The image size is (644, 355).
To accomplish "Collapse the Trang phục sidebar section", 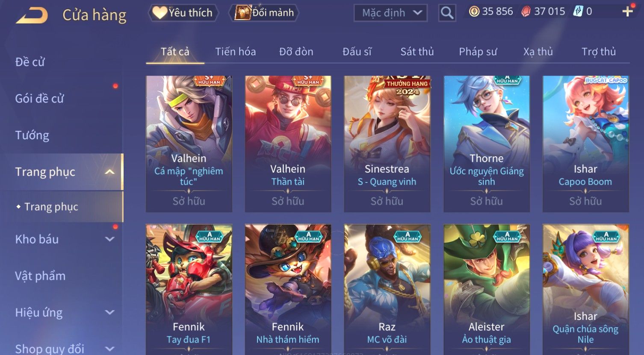I will pos(110,172).
